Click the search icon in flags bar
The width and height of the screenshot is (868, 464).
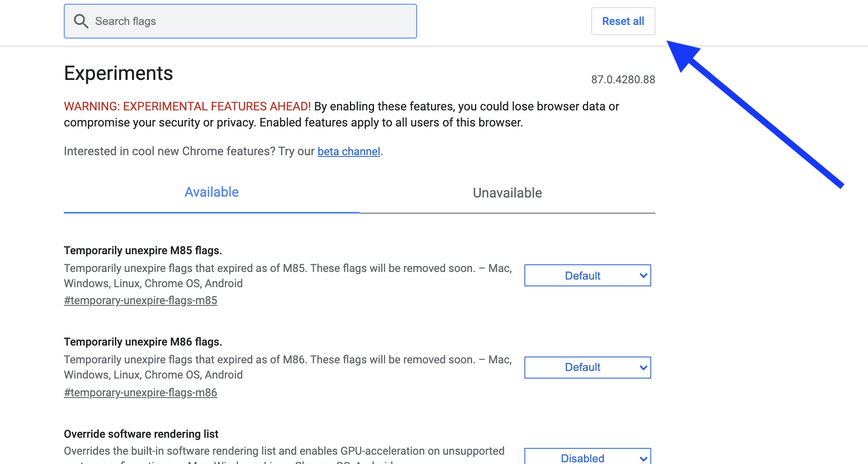(80, 21)
